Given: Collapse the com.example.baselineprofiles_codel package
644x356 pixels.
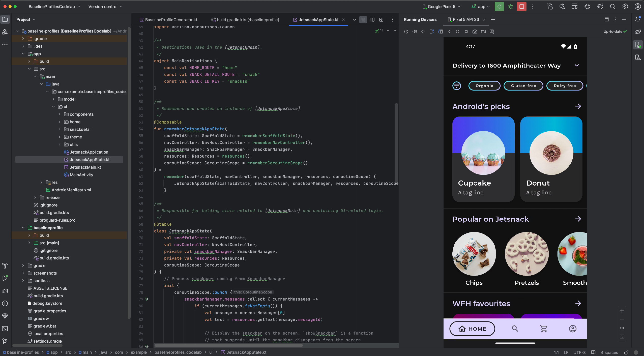Looking at the screenshot, I should pyautogui.click(x=48, y=92).
